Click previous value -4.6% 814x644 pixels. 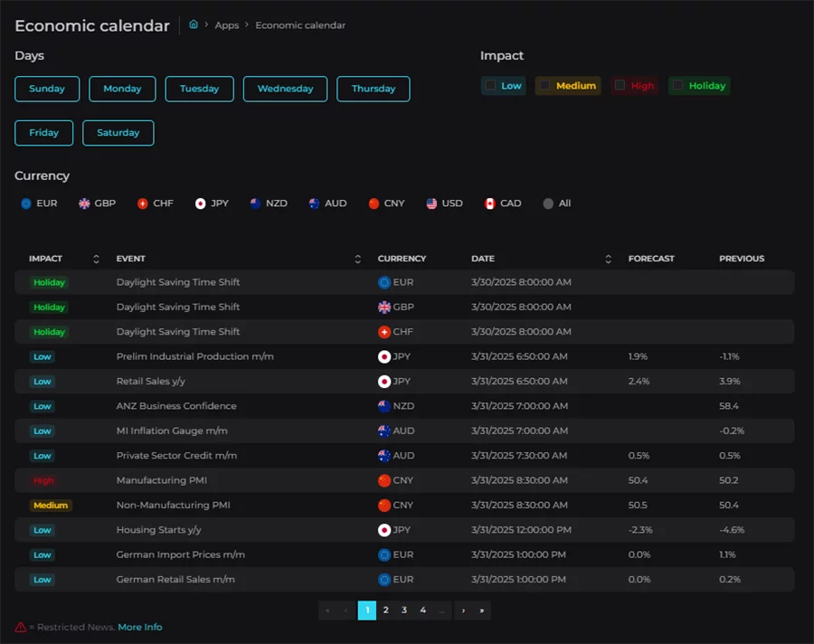(x=732, y=530)
